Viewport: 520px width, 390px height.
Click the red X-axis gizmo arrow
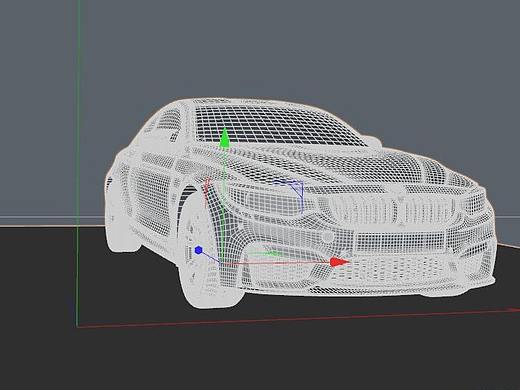339,262
